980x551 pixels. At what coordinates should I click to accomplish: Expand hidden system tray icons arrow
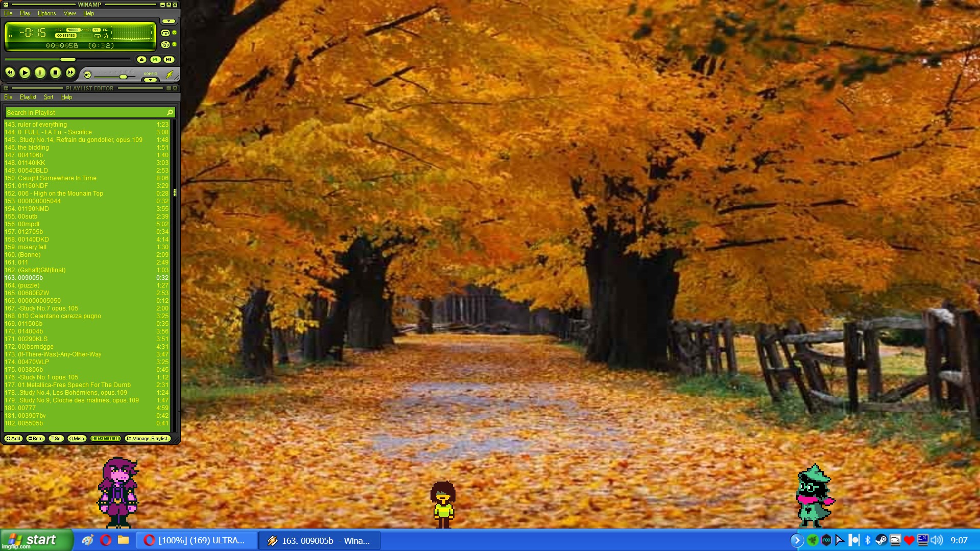click(797, 540)
